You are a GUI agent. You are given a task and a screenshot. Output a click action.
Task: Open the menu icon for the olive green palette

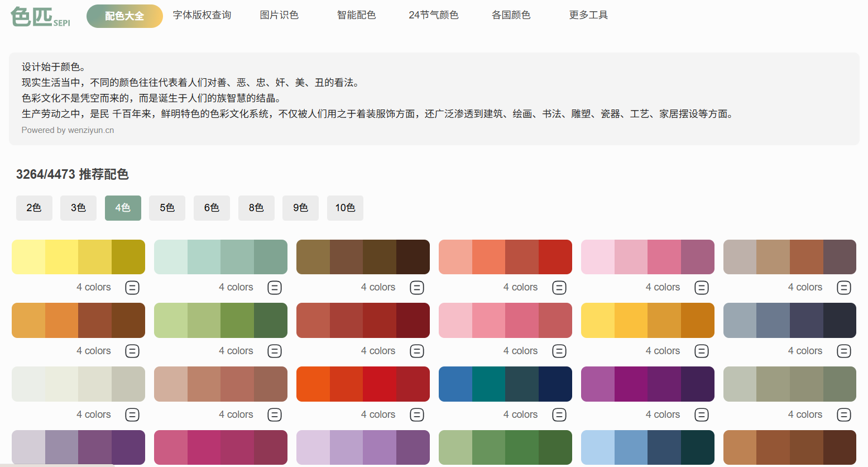[x=275, y=351]
